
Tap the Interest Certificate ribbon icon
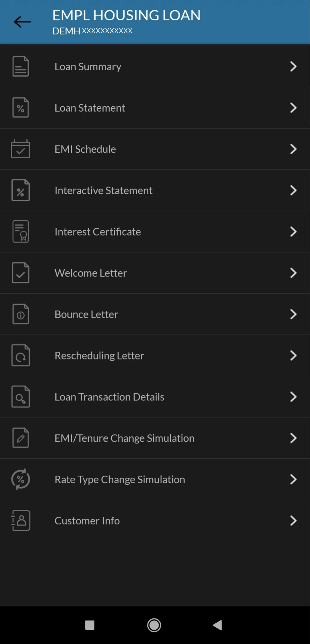[21, 231]
